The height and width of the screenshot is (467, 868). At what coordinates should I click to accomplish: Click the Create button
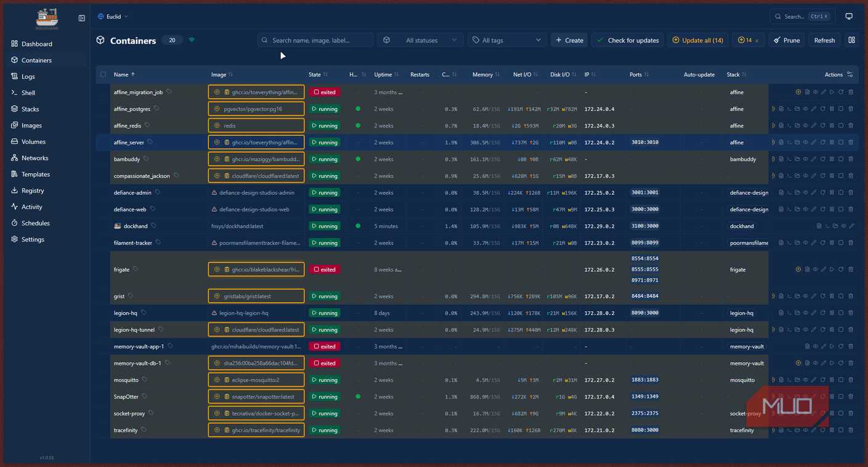(x=569, y=40)
